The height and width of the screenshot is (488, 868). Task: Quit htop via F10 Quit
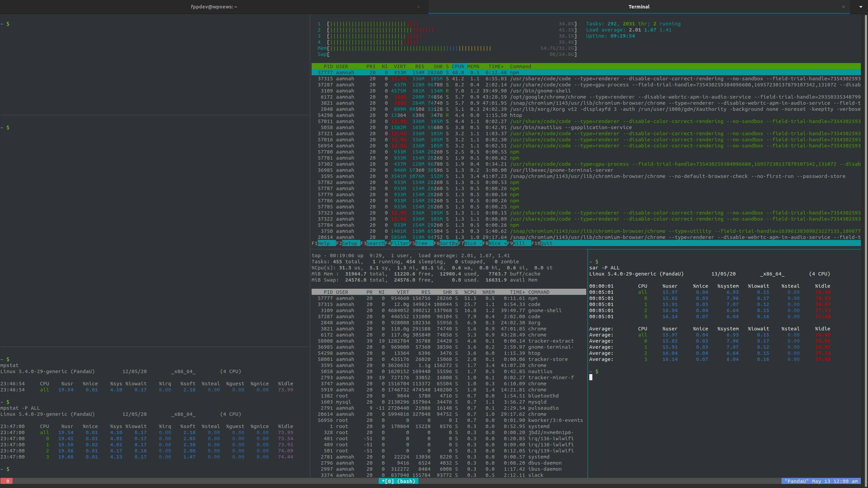click(543, 243)
